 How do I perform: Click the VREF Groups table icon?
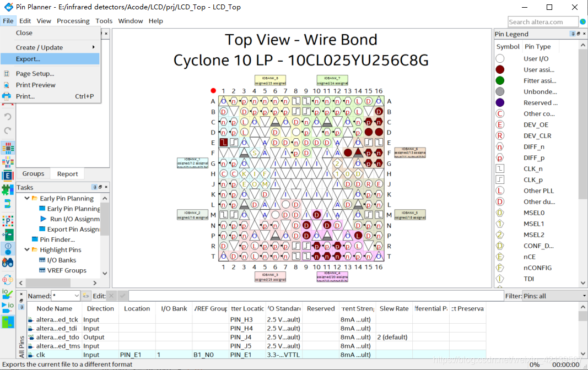[42, 270]
